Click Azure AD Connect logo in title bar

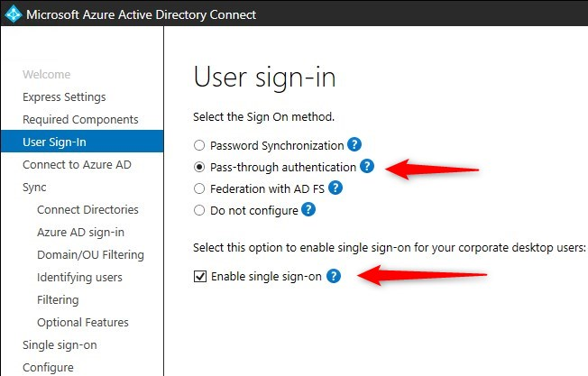[14, 14]
